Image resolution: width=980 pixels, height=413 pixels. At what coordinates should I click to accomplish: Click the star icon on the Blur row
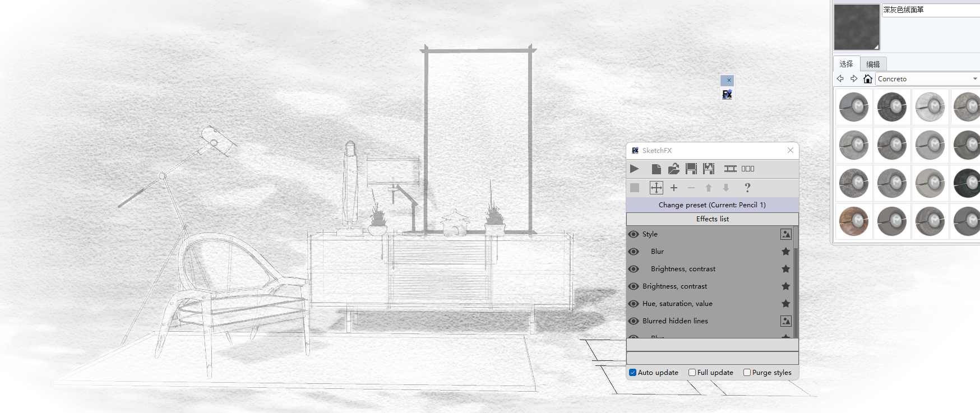point(785,252)
